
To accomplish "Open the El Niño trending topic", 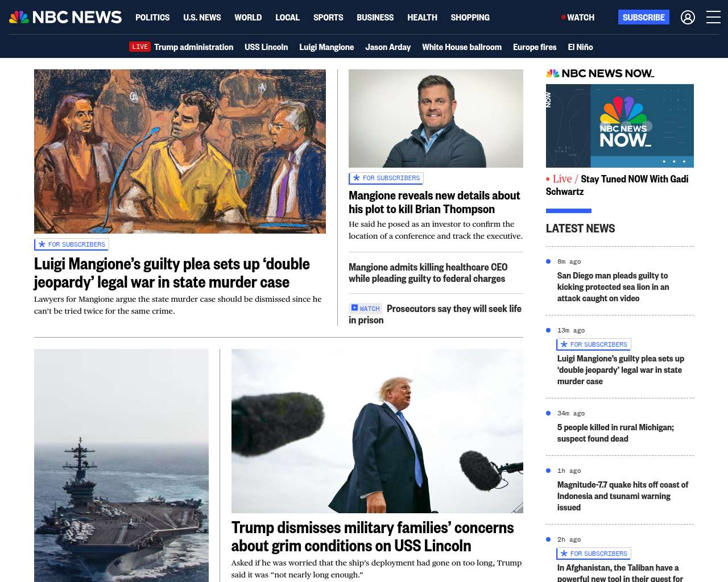I will (x=580, y=47).
